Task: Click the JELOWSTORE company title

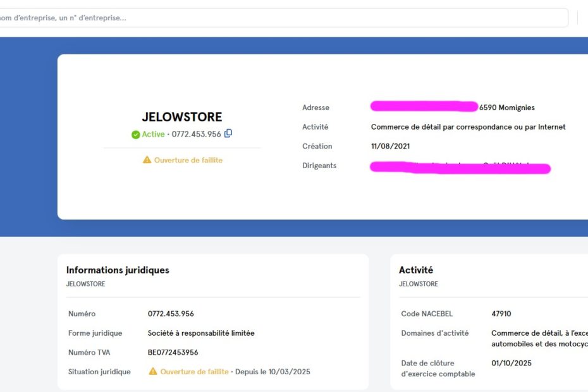Action: click(182, 117)
